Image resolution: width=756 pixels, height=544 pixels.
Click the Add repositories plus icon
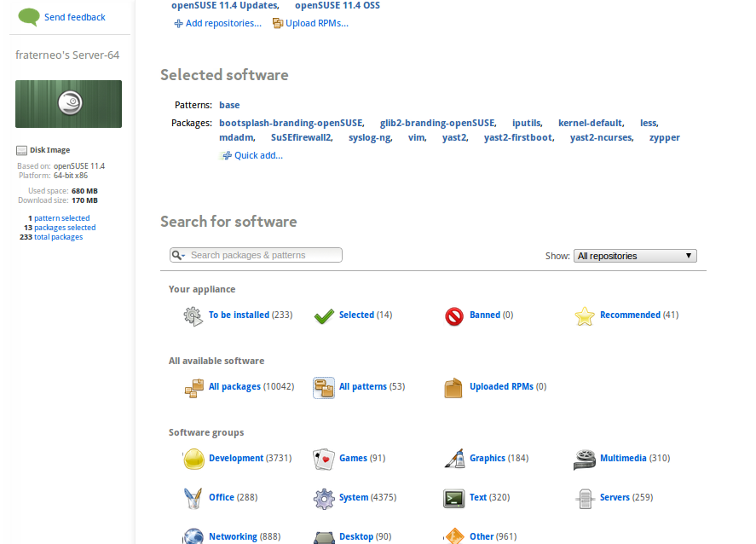[x=178, y=24]
